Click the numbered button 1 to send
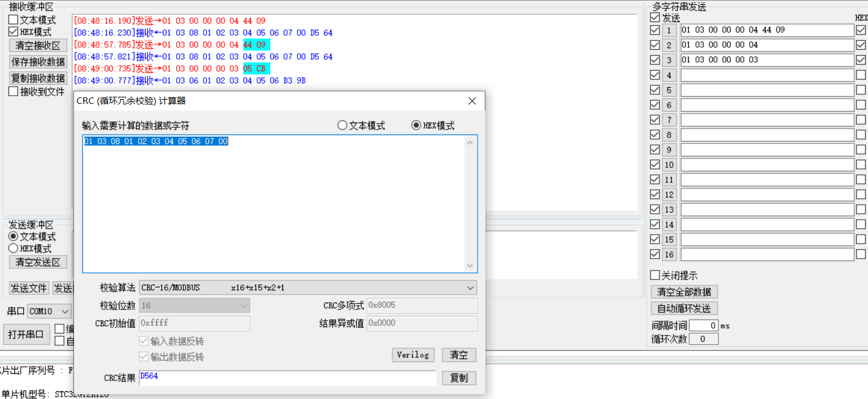Viewport: 868px width, 399px height. [669, 30]
